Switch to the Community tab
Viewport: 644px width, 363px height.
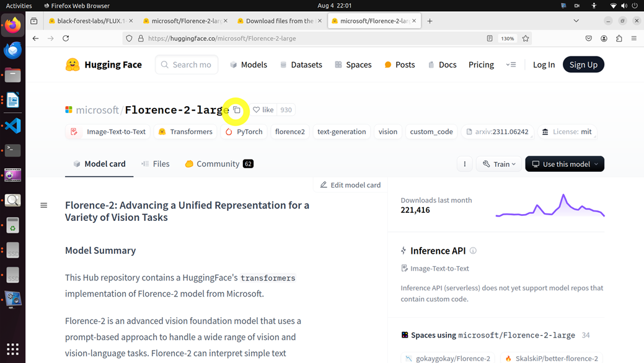tap(219, 164)
